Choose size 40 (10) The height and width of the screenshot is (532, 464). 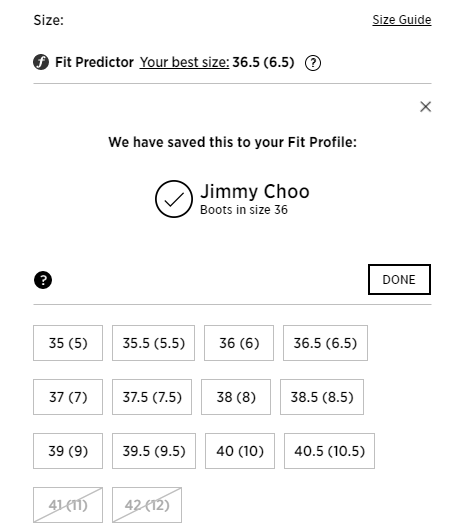(x=240, y=451)
